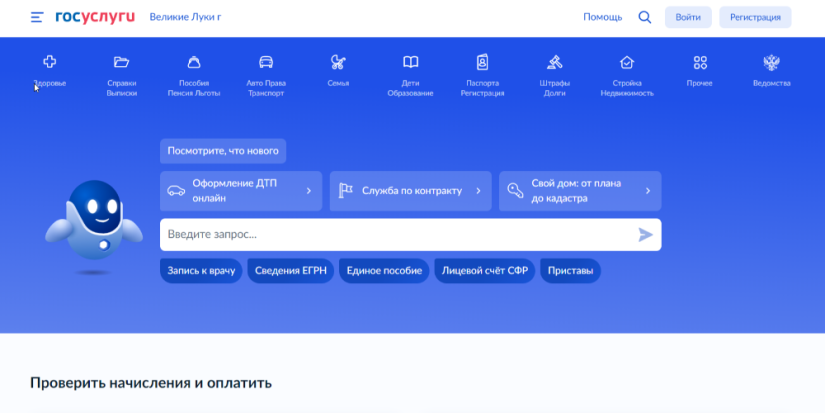Open the Здоровье category label
Viewport: 825px width, 413px height.
(x=49, y=83)
